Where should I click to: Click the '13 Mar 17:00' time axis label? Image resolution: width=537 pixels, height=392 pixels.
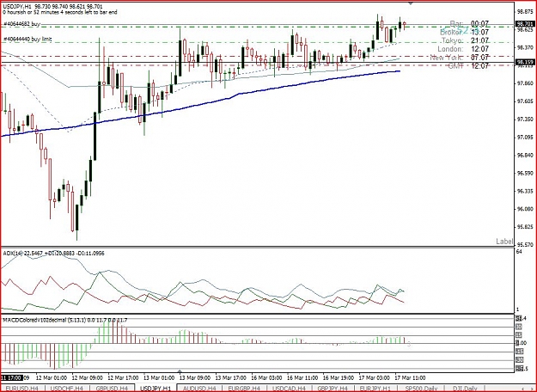click(x=231, y=377)
